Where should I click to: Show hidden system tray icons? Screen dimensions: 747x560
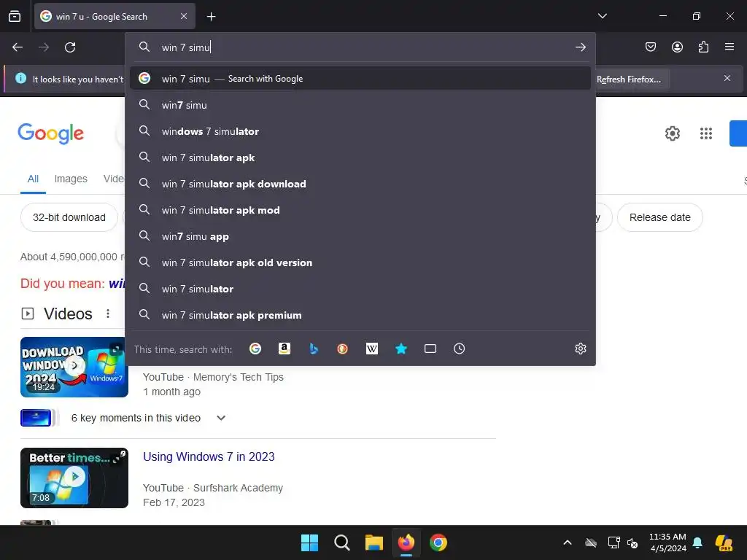coord(567,542)
